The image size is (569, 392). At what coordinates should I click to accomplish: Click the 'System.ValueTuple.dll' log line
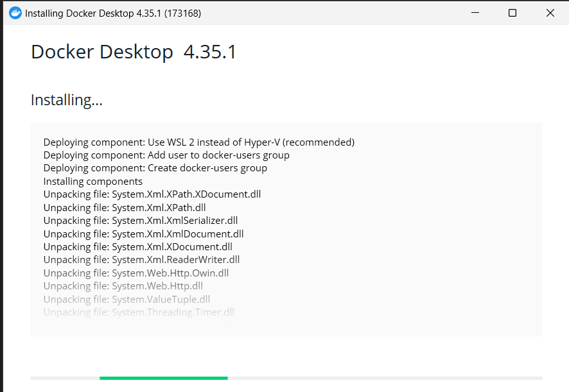pyautogui.click(x=127, y=300)
